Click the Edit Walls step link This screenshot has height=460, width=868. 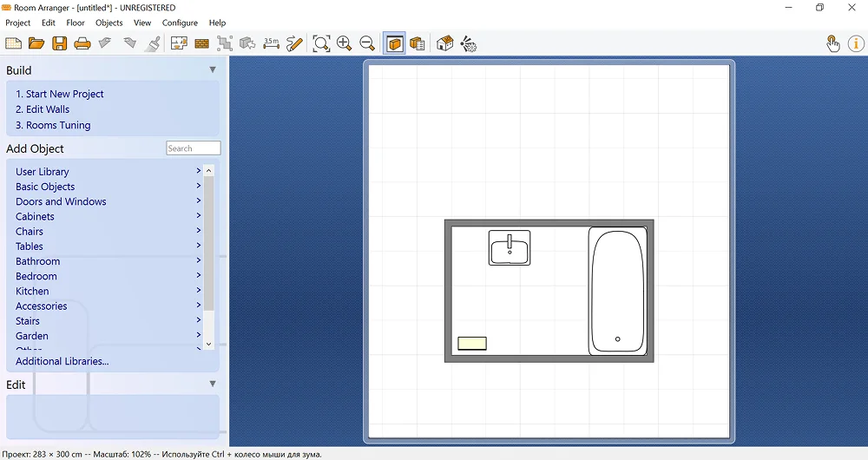coord(43,109)
